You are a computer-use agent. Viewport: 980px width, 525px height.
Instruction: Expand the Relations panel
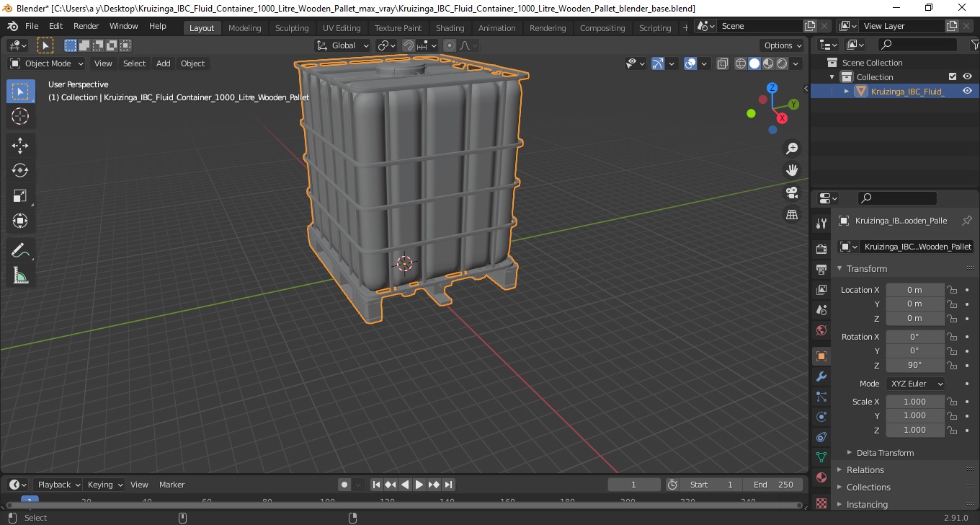[865, 469]
